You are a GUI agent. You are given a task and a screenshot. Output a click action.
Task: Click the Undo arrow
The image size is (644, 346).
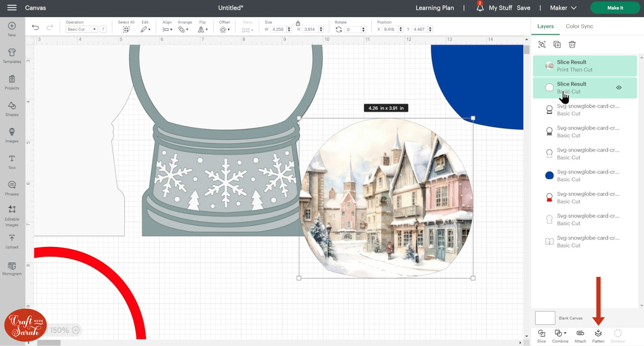click(x=36, y=28)
